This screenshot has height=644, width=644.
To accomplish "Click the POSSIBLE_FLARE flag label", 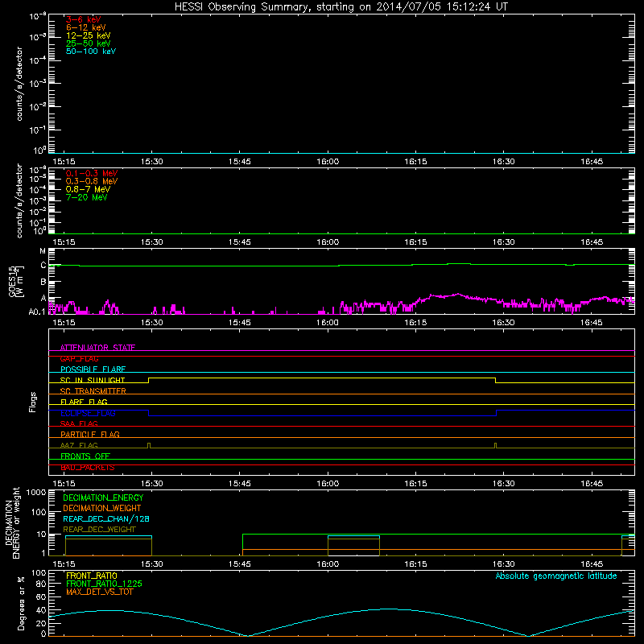I will [x=93, y=369].
